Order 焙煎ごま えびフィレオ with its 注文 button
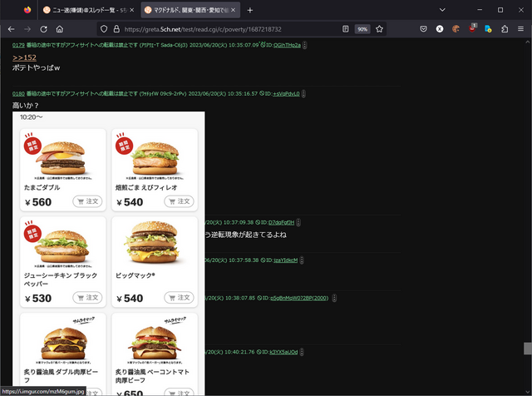The height and width of the screenshot is (396, 532). [x=180, y=201]
